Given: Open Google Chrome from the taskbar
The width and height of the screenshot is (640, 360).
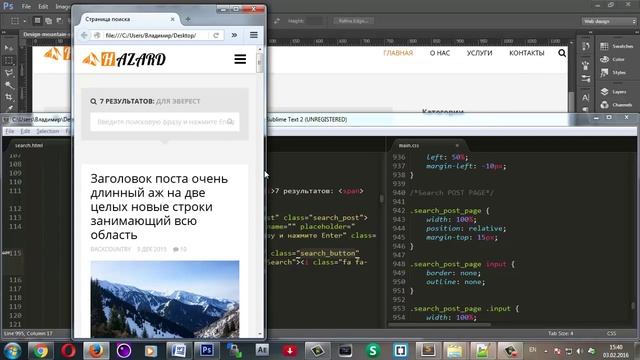Looking at the screenshot, I should 40,351.
